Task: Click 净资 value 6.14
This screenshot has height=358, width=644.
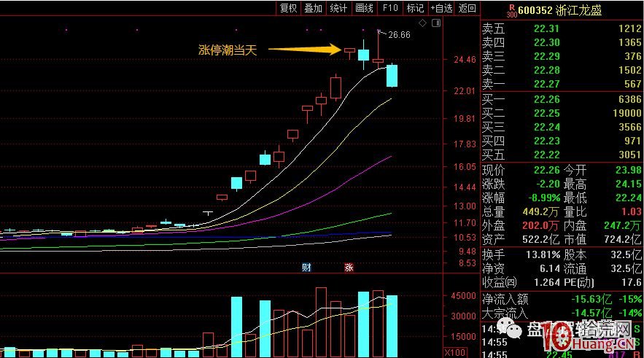Action: [550, 269]
